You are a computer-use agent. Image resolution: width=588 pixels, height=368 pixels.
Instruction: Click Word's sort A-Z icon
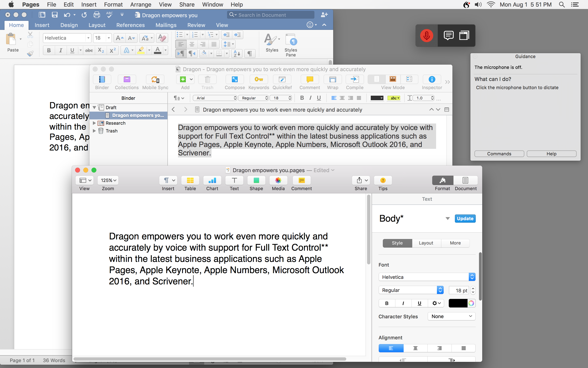(237, 53)
